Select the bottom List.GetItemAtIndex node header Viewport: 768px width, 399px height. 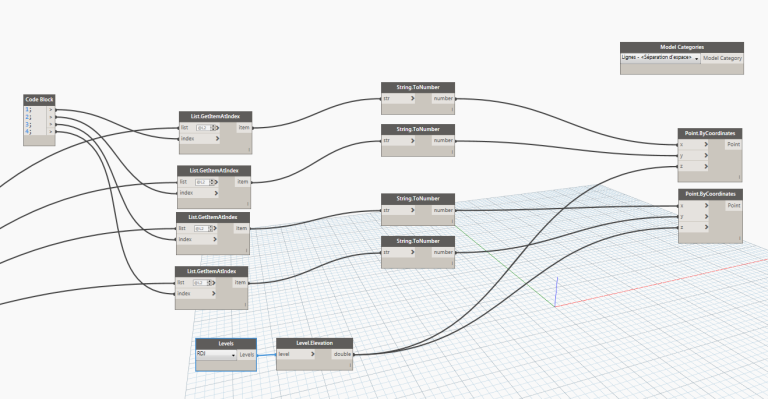coord(212,271)
